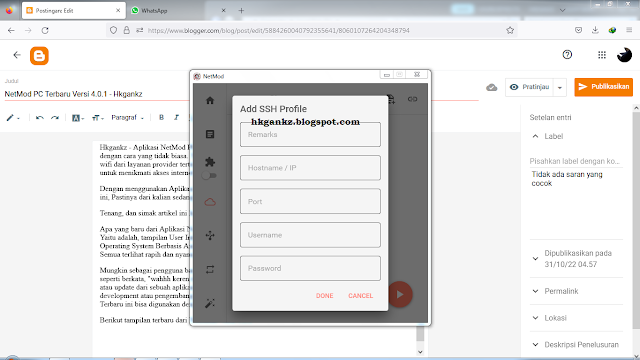
Task: Open the account avatar menu
Action: click(x=624, y=55)
